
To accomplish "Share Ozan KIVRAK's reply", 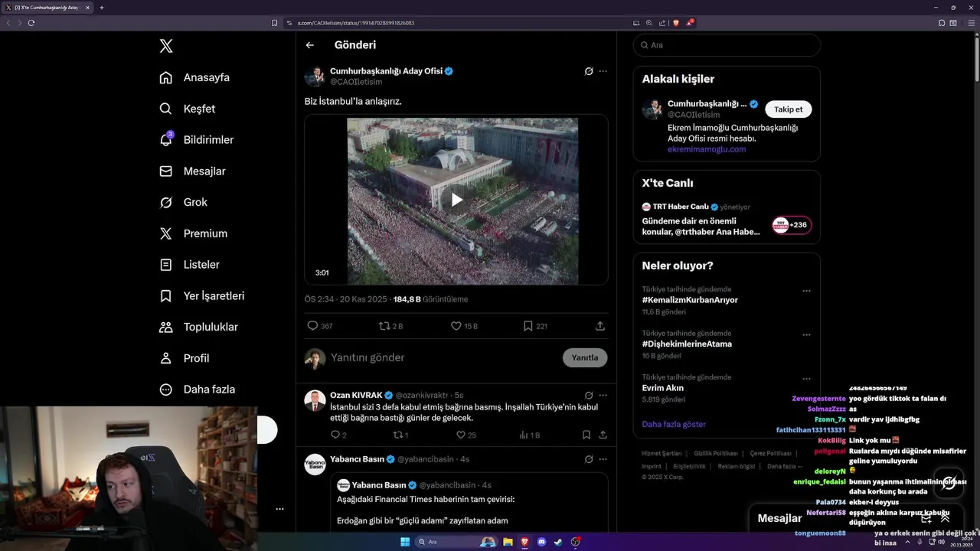I will [603, 435].
